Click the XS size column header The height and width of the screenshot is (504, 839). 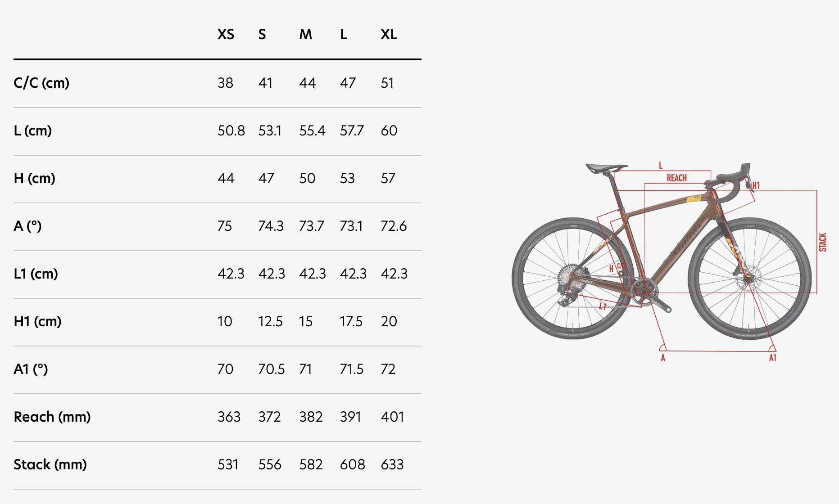[x=226, y=35]
